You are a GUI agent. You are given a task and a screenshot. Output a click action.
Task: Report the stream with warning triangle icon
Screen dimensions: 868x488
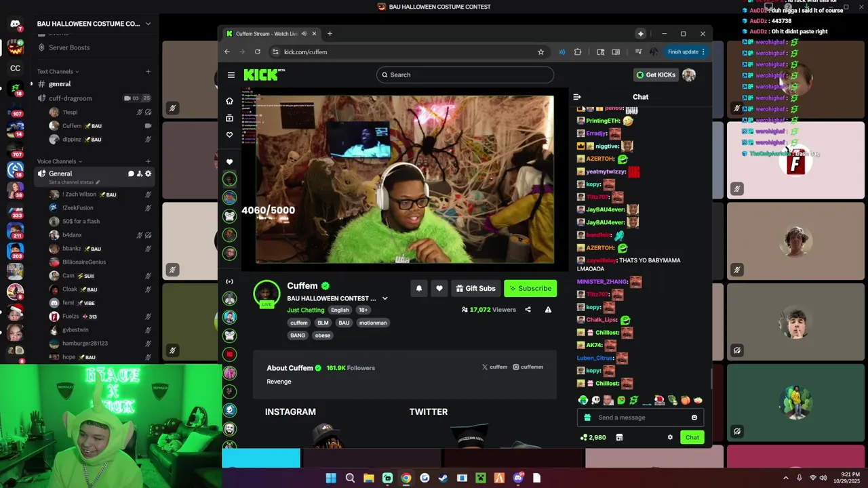click(548, 310)
